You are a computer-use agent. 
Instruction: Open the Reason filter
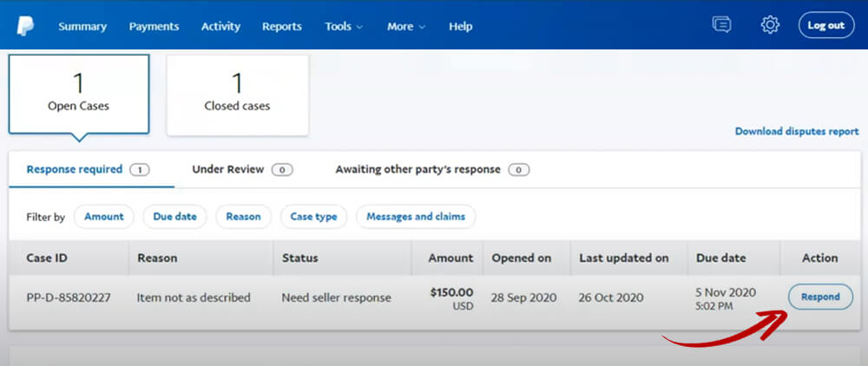pos(244,217)
